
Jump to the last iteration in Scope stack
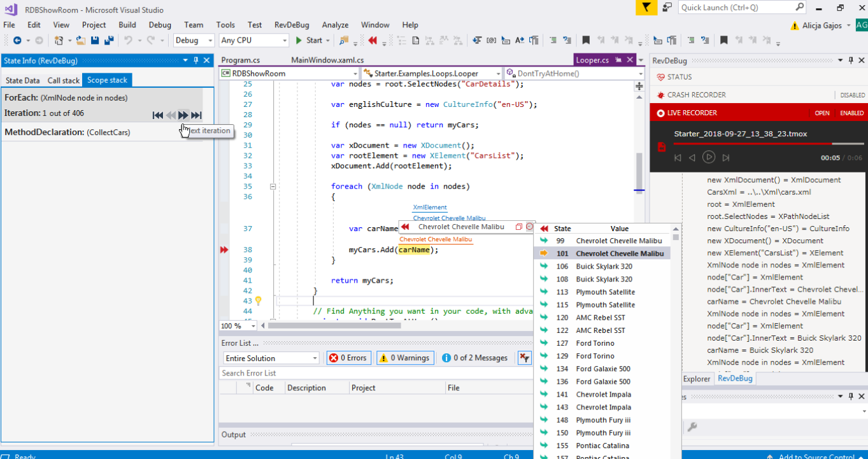click(x=196, y=115)
